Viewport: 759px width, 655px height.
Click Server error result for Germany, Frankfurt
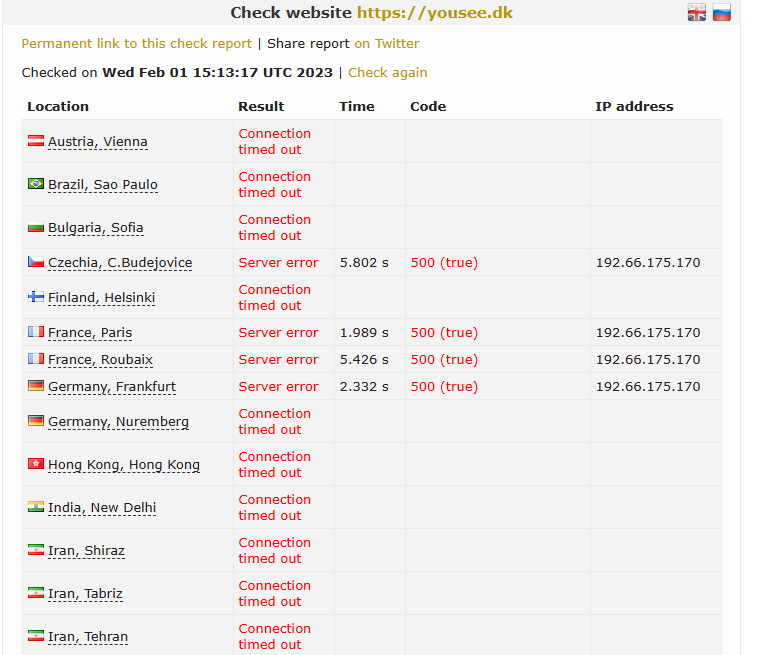(278, 387)
